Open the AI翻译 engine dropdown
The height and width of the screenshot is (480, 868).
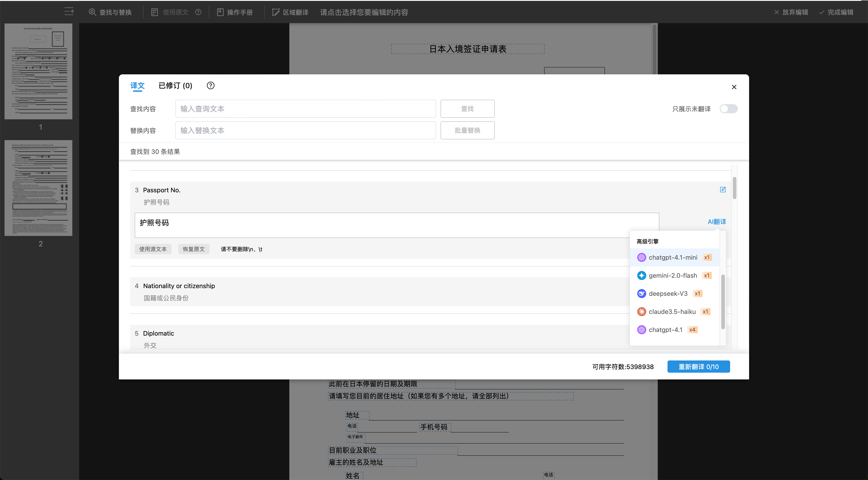pyautogui.click(x=716, y=222)
